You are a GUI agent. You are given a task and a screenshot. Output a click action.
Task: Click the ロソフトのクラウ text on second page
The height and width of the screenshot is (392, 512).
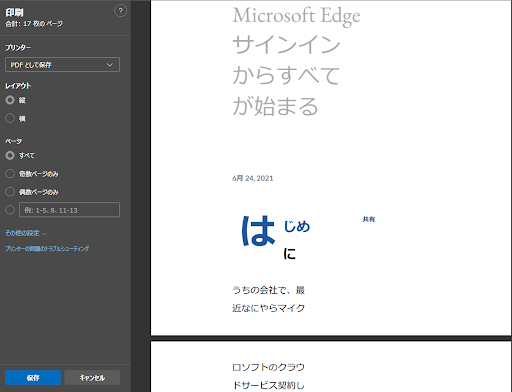click(268, 367)
